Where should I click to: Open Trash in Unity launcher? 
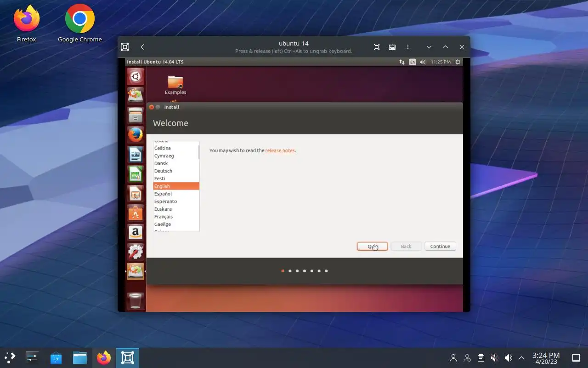pos(136,301)
